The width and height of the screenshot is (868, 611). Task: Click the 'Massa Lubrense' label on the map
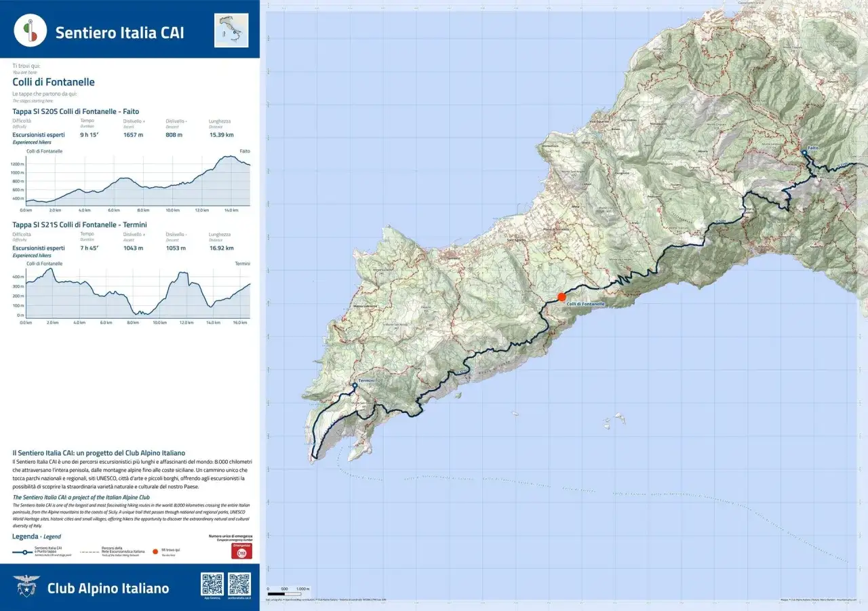pyautogui.click(x=365, y=306)
